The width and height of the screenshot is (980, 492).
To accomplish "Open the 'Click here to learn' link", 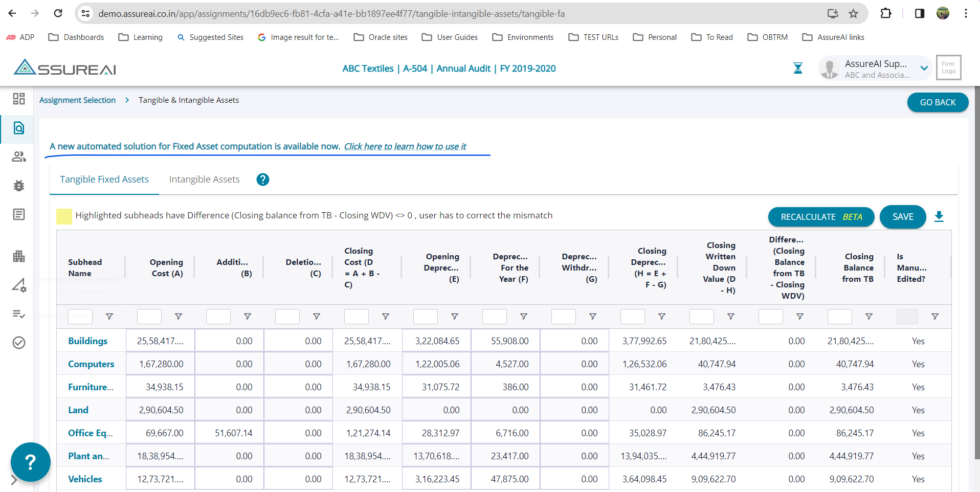I will pos(405,147).
